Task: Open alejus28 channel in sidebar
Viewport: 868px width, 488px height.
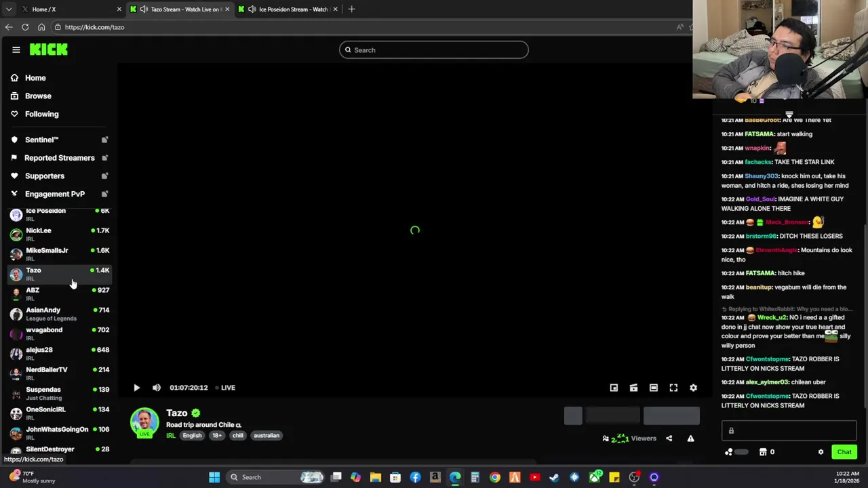Action: pos(60,354)
